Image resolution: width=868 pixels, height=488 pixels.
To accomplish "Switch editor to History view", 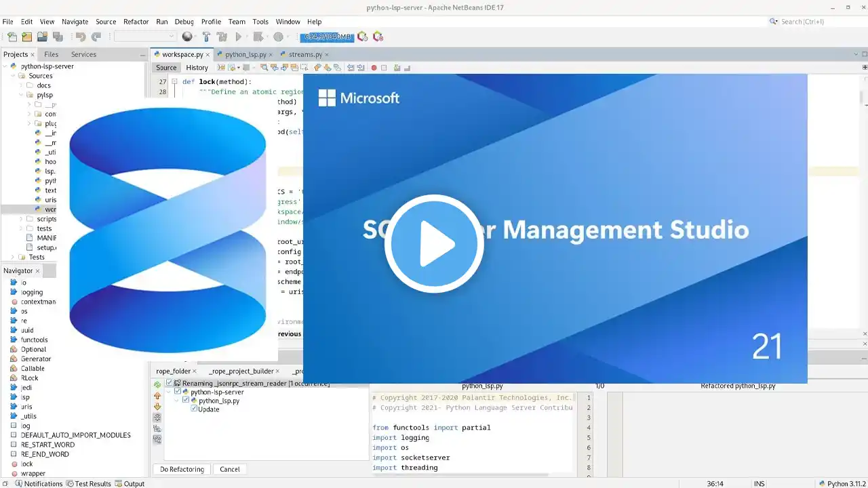I will click(x=197, y=68).
